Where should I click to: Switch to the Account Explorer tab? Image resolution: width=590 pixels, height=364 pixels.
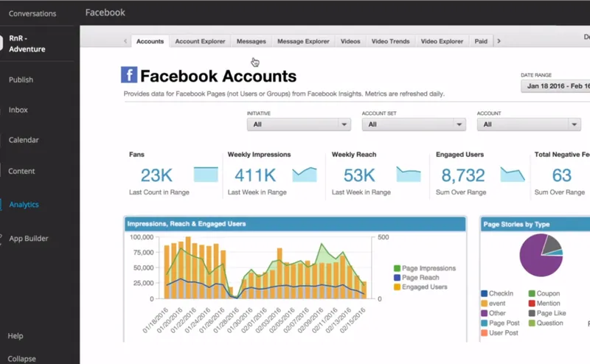point(200,41)
